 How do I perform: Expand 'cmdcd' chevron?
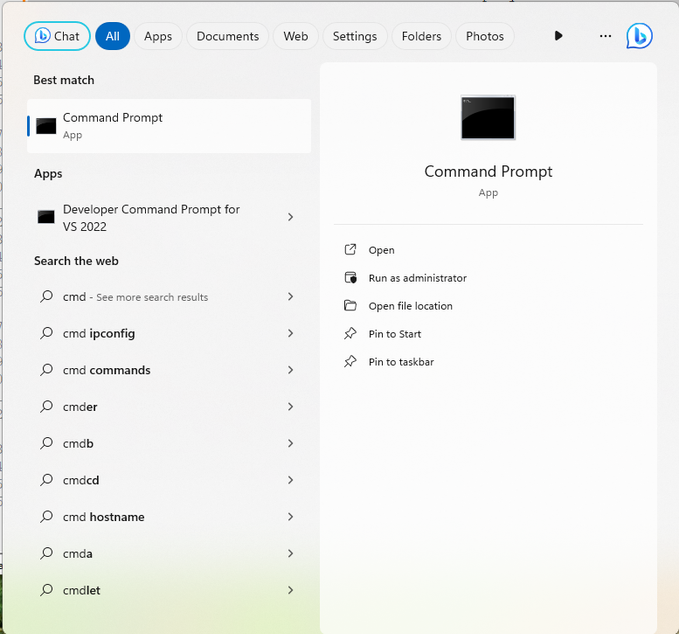click(x=291, y=480)
